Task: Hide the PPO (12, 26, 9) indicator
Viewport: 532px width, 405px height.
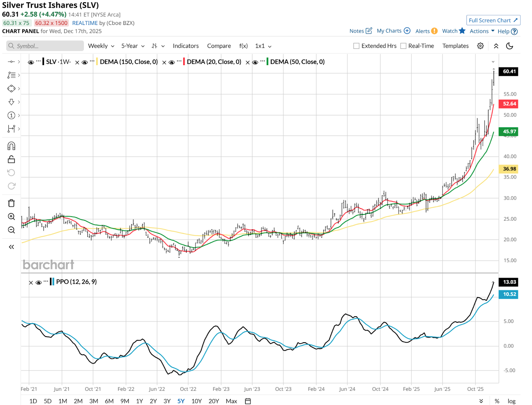Action: [39, 282]
